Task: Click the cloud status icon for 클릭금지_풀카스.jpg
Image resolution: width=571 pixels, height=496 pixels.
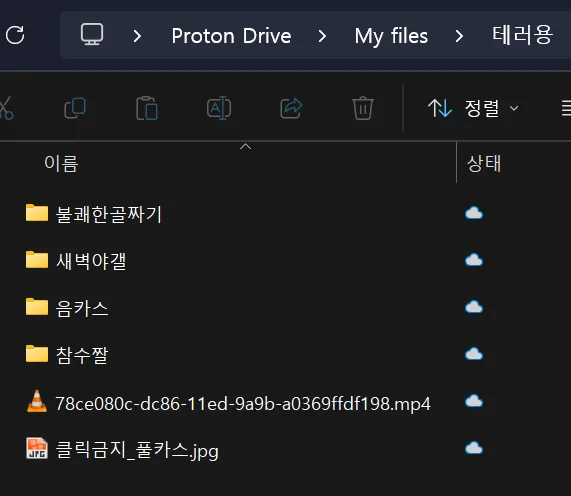Action: pyautogui.click(x=474, y=448)
